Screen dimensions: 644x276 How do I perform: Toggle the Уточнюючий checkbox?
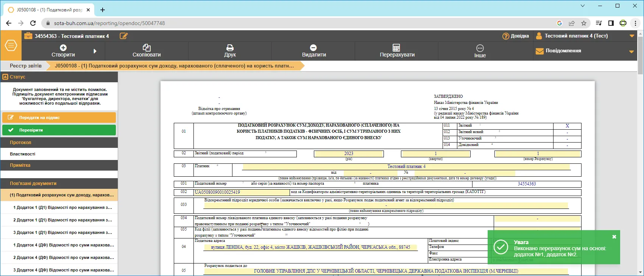(567, 139)
